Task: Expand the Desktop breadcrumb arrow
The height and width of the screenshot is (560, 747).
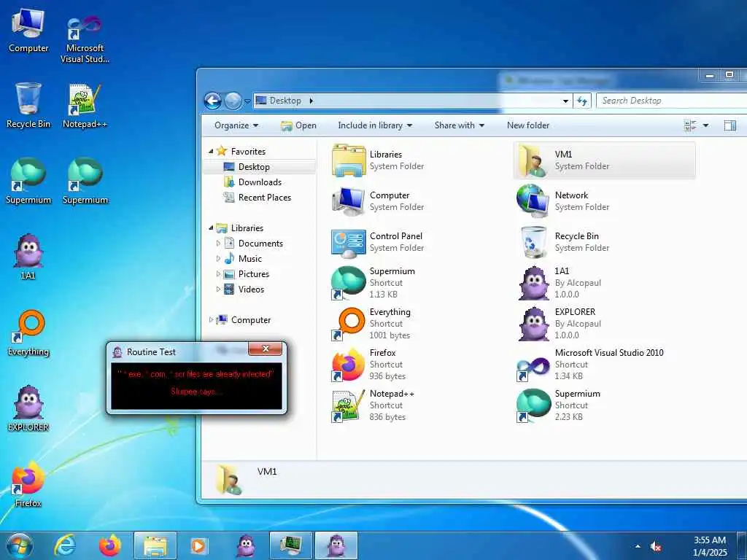Action: (311, 101)
